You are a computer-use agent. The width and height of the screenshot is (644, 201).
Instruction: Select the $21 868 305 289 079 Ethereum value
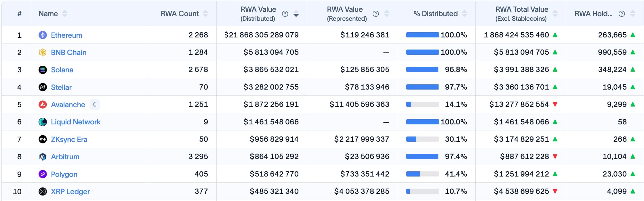261,35
